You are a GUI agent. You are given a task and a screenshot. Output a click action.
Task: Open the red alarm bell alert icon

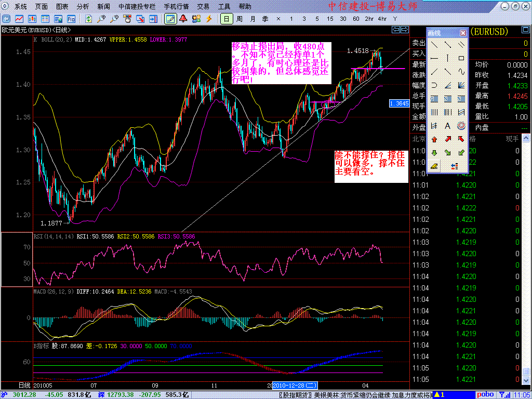pyautogui.click(x=183, y=19)
